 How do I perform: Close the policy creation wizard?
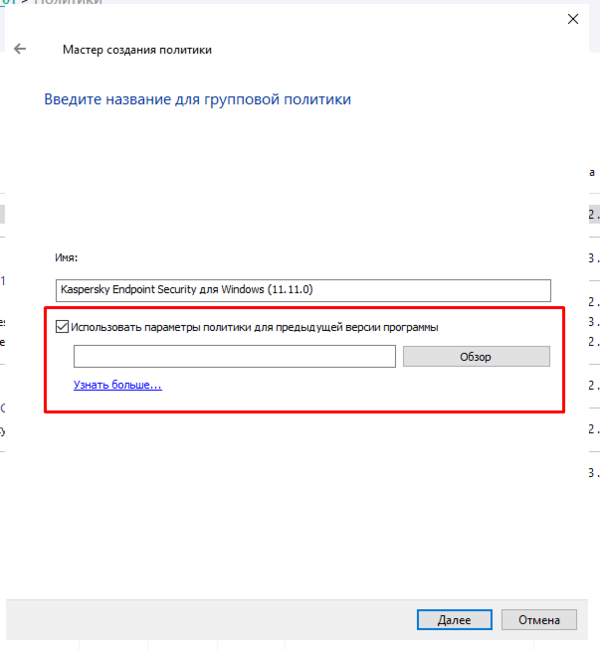coord(573,19)
